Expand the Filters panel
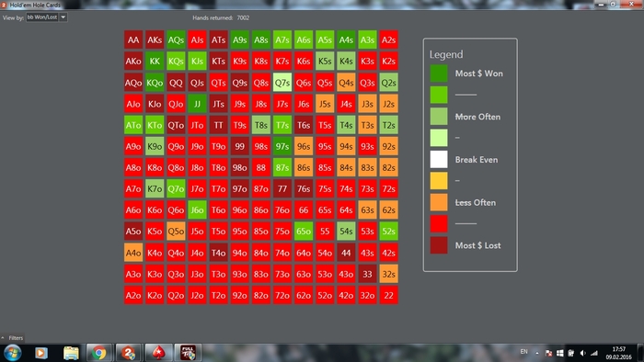Screen dimensions: 644x362 (x=12, y=338)
